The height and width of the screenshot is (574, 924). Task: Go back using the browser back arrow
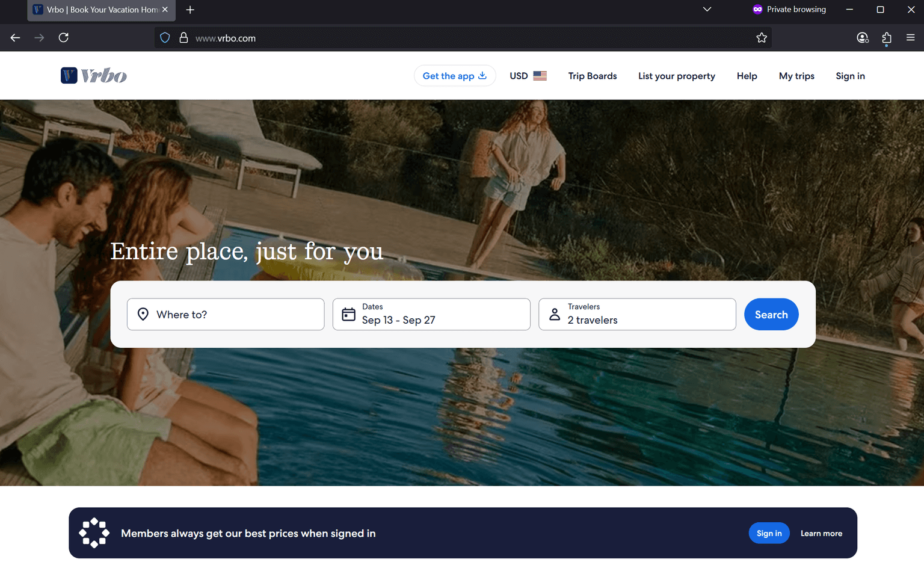tap(16, 38)
